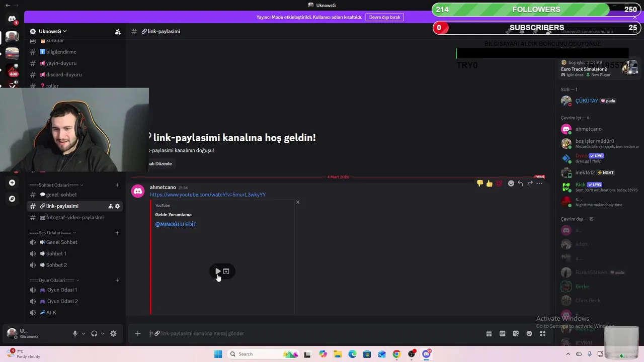This screenshot has width=644, height=362.
Task: Open audio output options dropdown
Action: click(x=103, y=333)
